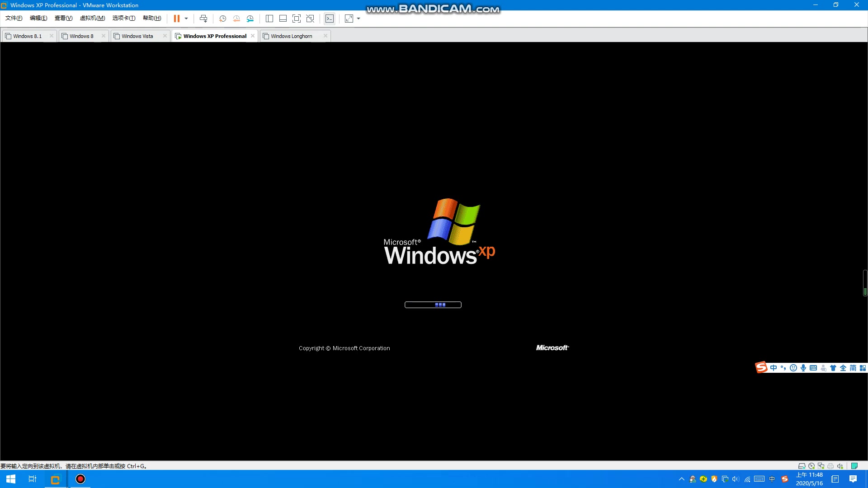Click the Windows XP boot progress bar

tap(433, 305)
